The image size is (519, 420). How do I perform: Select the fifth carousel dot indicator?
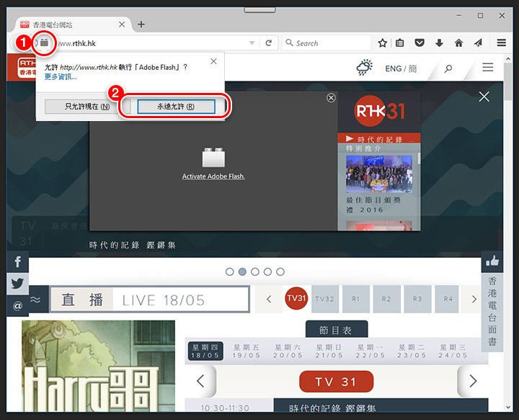(x=280, y=272)
